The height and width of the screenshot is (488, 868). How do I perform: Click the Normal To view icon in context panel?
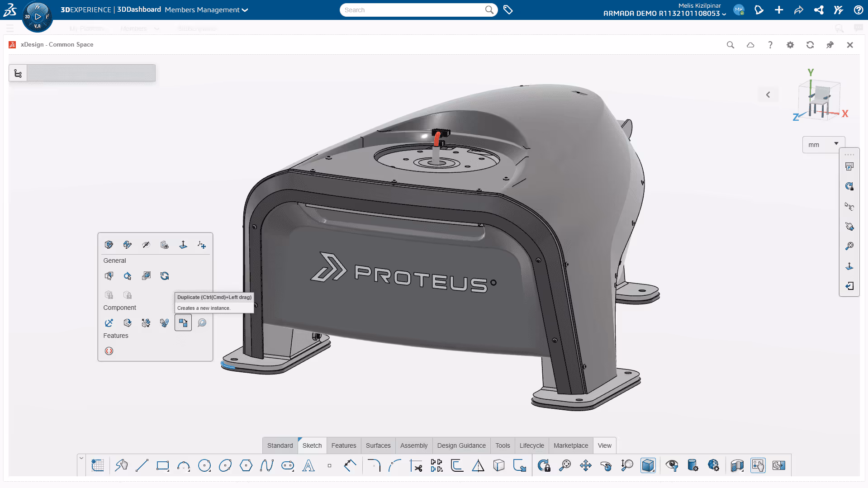point(183,245)
